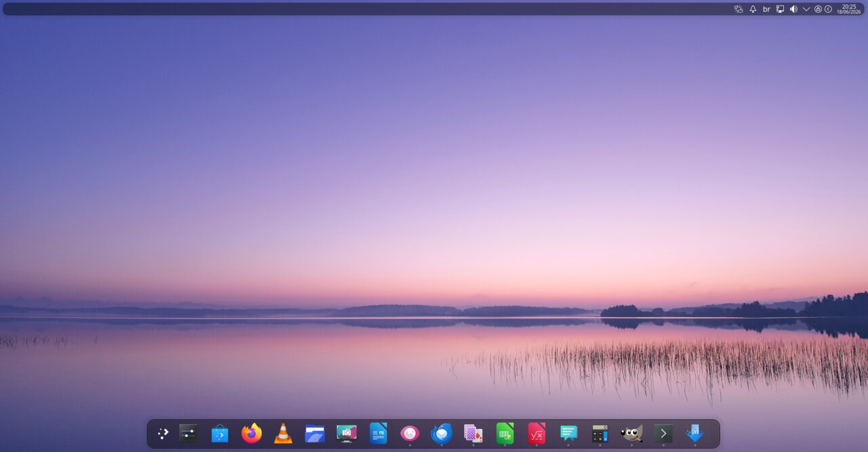This screenshot has width=868, height=452.
Task: Click the lock screen circle icon
Action: (x=818, y=9)
